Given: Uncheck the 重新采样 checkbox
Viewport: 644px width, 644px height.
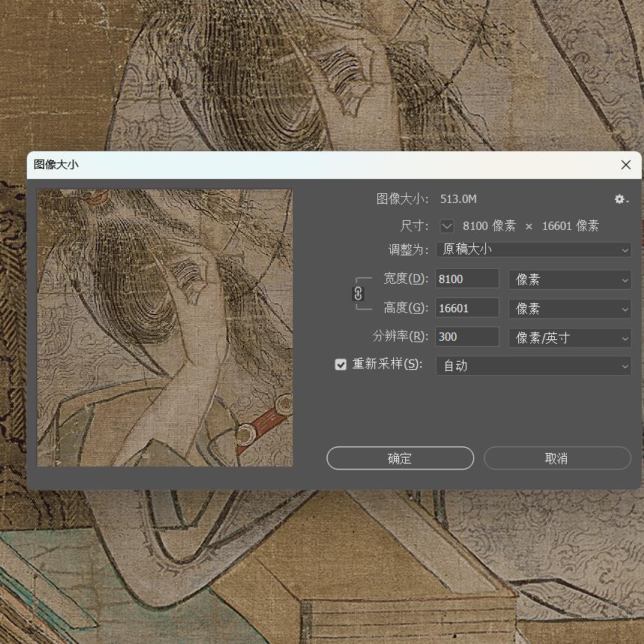Looking at the screenshot, I should [x=341, y=364].
